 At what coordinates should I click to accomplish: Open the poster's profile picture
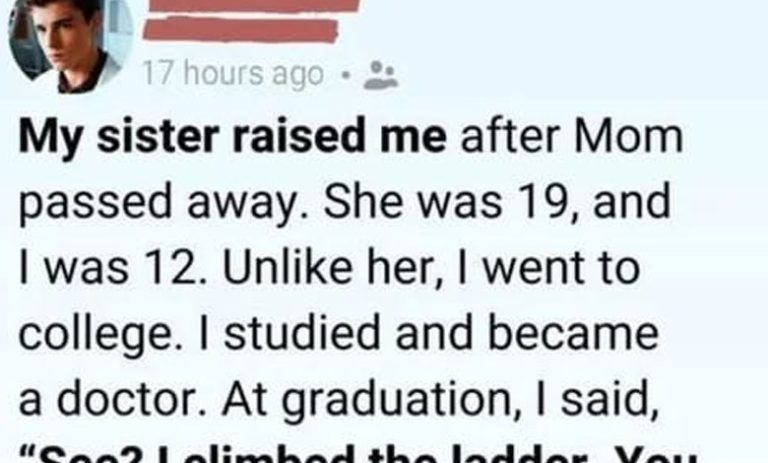pos(70,43)
